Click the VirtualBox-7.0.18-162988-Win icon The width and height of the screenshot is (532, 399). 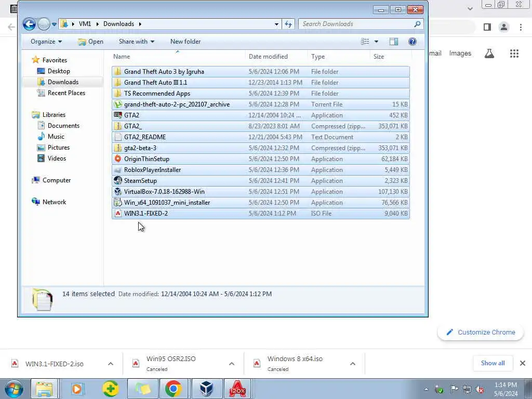(x=118, y=191)
